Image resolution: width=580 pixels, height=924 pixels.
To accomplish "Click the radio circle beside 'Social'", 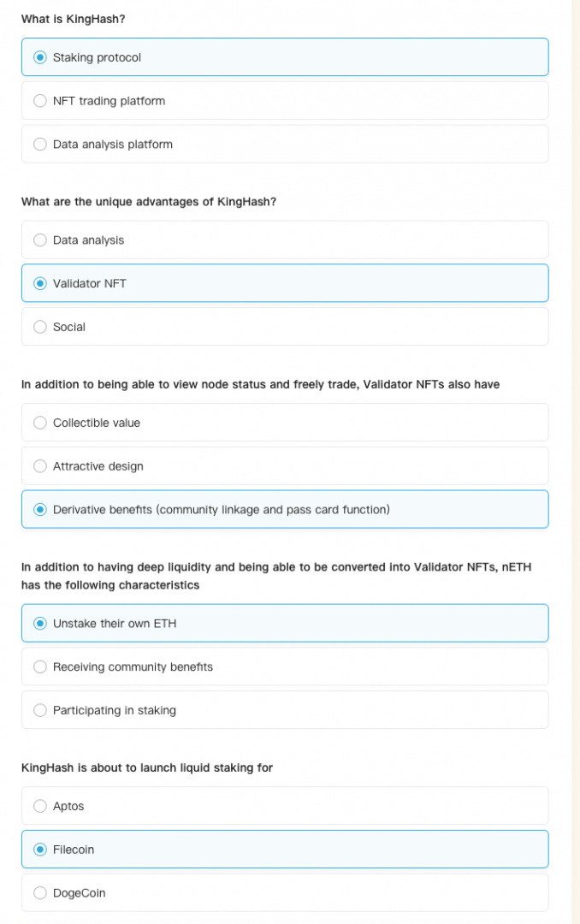I will (40, 327).
